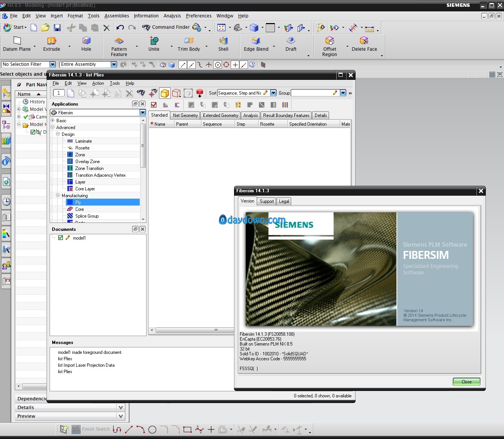
Task: Click the Finish Sketch button
Action: click(91, 429)
